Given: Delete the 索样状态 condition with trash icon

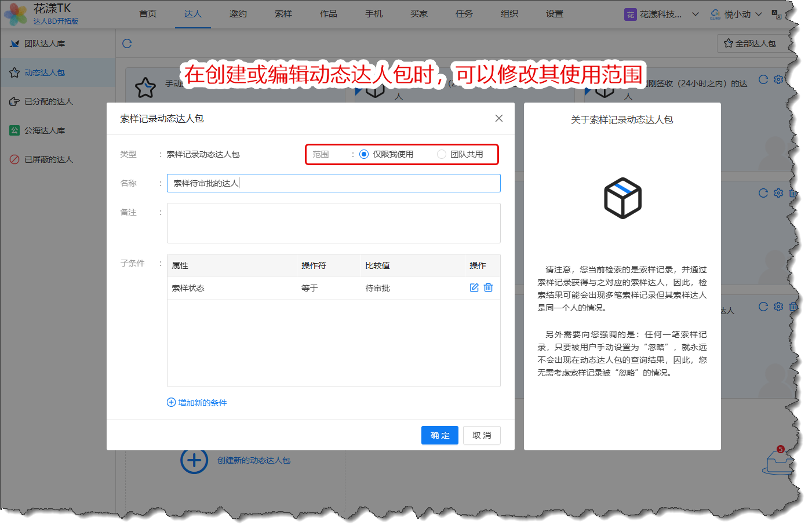Looking at the screenshot, I should click(489, 287).
